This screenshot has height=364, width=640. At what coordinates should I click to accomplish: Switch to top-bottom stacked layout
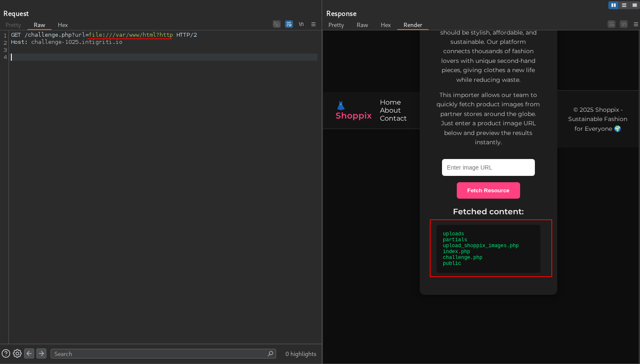coord(624,5)
